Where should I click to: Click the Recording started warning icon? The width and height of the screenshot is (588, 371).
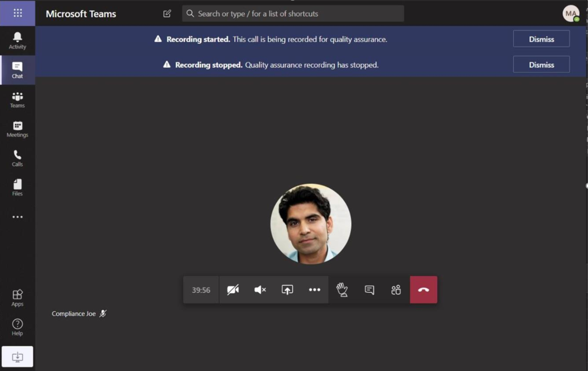(158, 39)
